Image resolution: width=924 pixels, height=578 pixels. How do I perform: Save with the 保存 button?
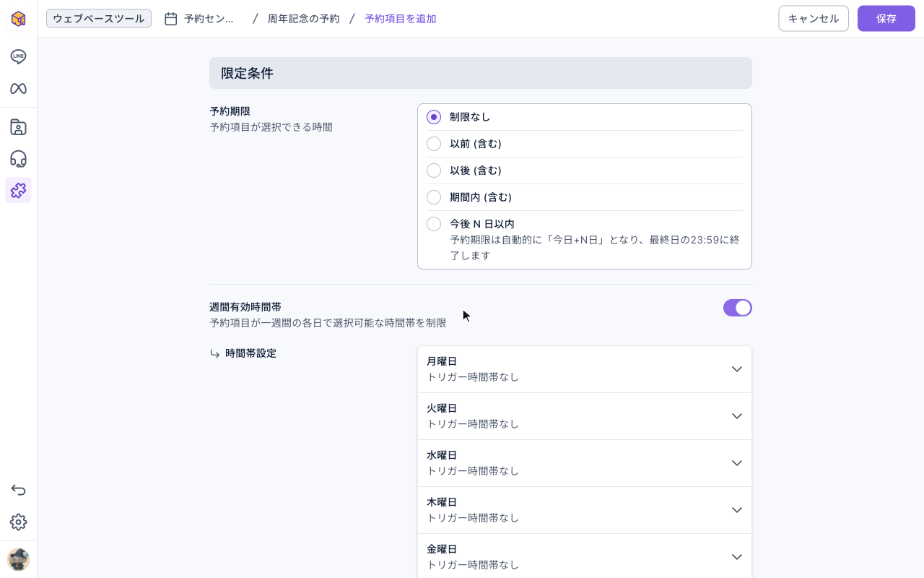point(886,19)
